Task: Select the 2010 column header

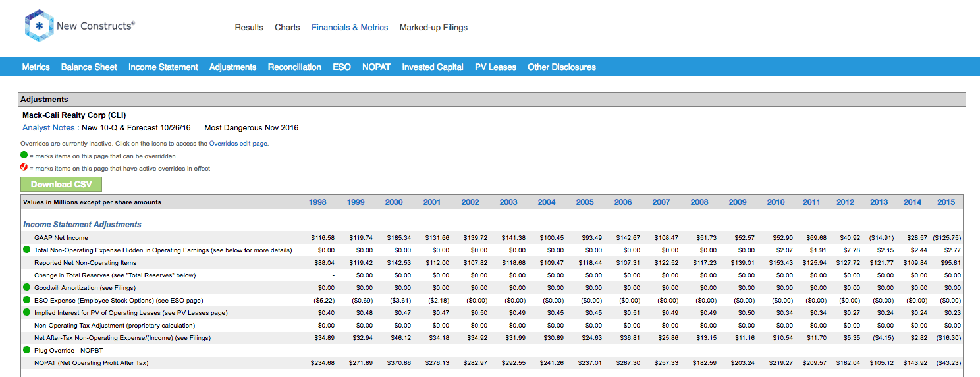Action: 776,202
